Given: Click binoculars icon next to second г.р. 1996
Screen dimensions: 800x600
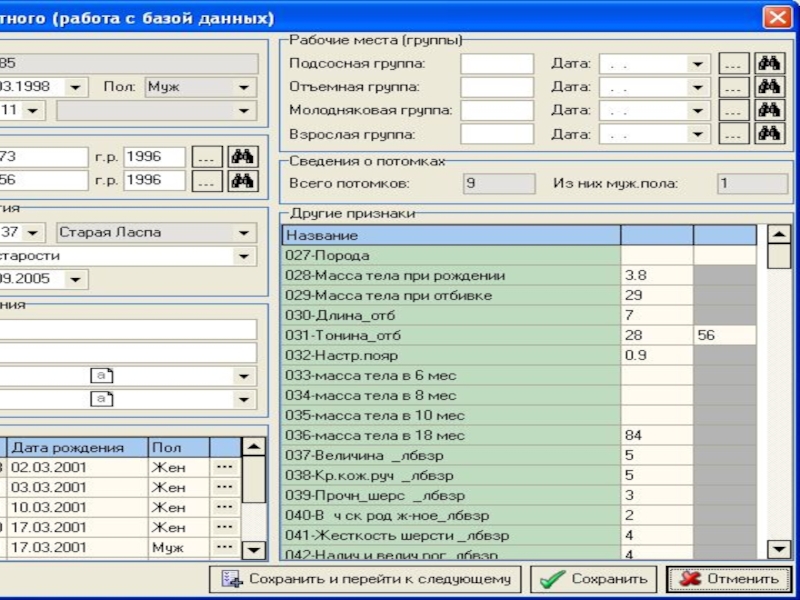Looking at the screenshot, I should pyautogui.click(x=243, y=181).
